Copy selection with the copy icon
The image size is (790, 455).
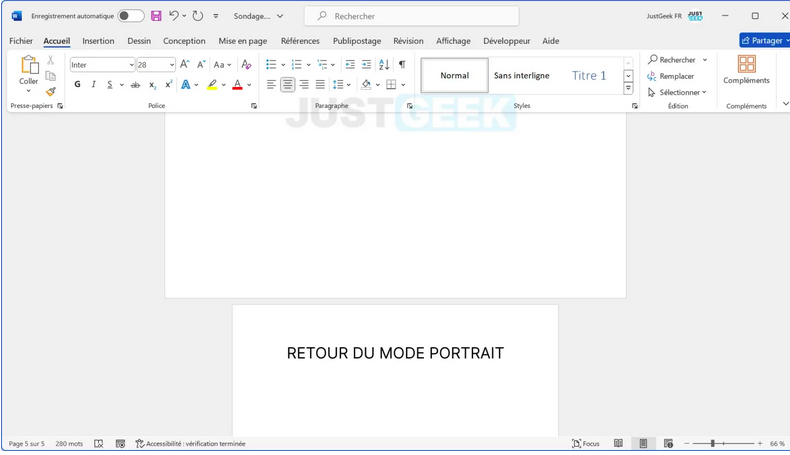coord(50,76)
